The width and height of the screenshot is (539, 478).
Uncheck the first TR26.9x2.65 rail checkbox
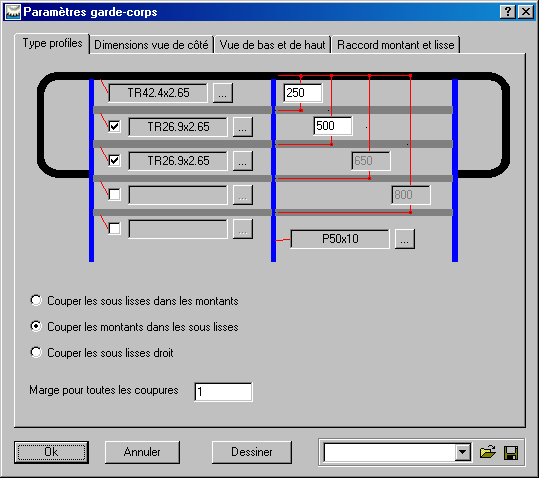click(114, 126)
